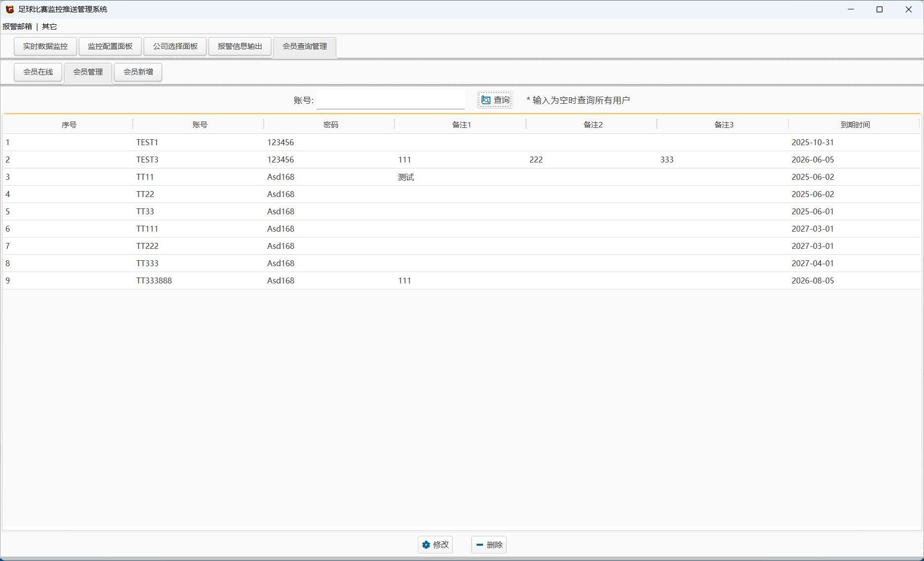924x561 pixels.
Task: Select the TEST1 account row
Action: click(462, 142)
